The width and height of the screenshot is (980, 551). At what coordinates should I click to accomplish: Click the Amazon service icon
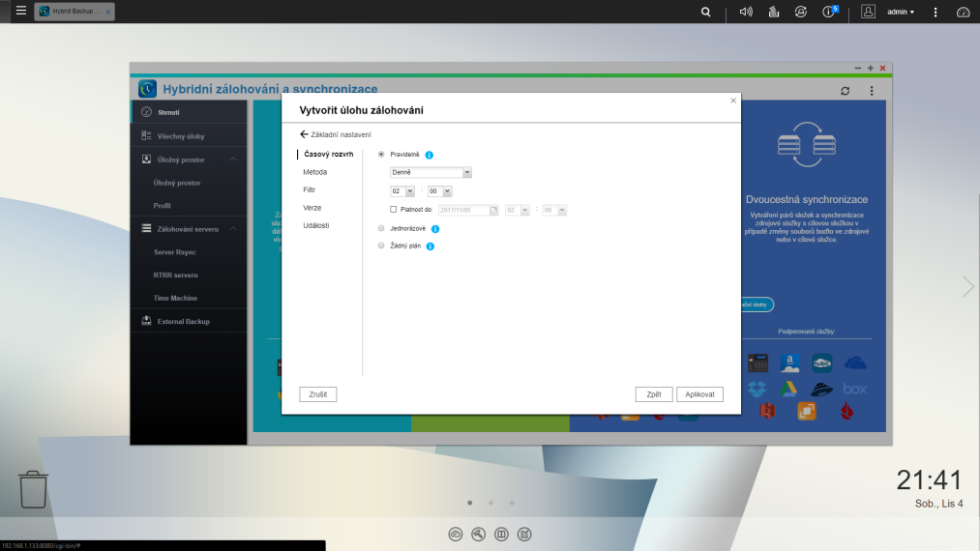(x=790, y=362)
